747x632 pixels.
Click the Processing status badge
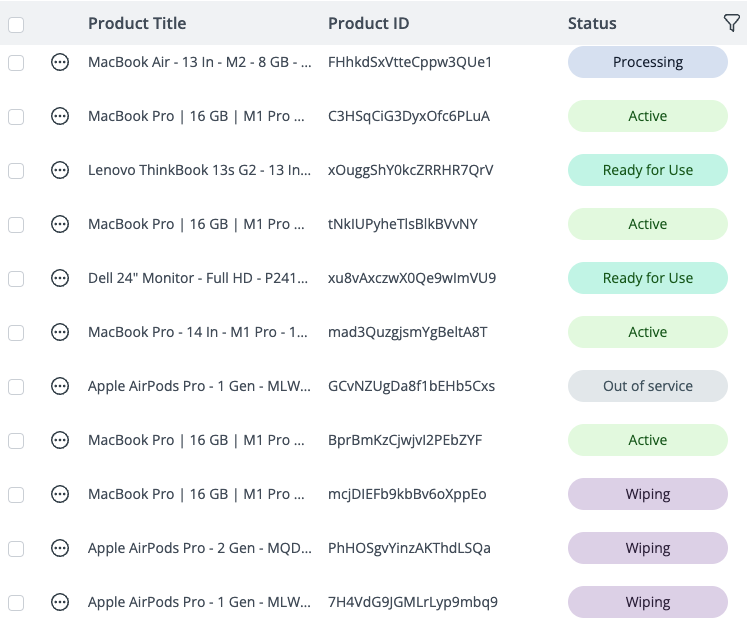(x=647, y=62)
